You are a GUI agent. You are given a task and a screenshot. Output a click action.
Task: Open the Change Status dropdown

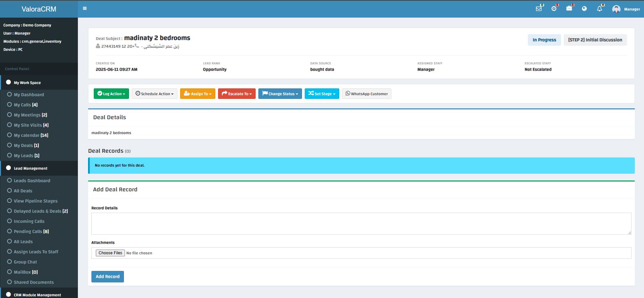coord(280,94)
